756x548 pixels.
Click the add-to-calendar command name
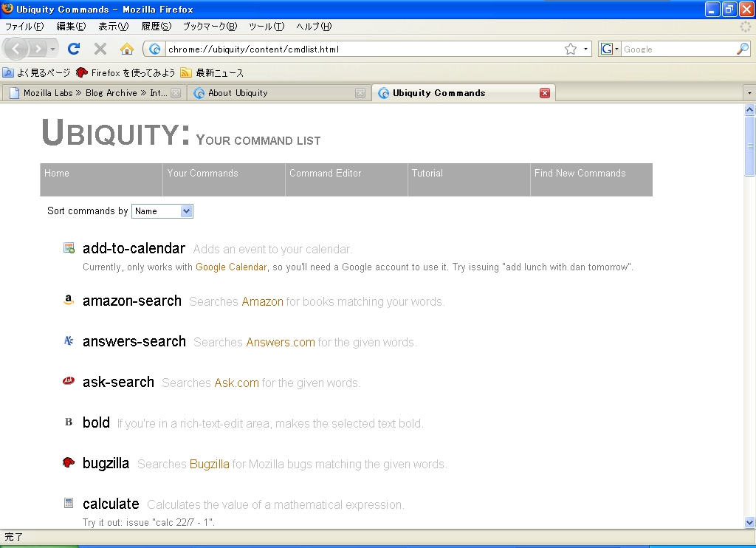134,248
